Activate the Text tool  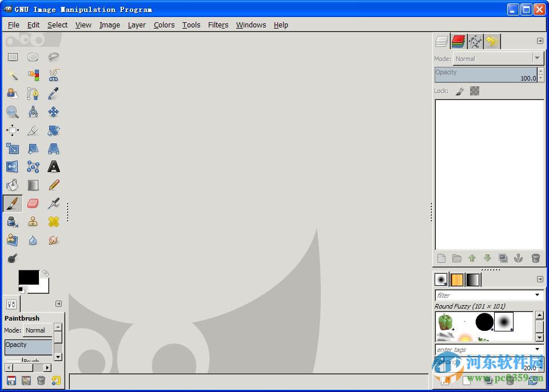pyautogui.click(x=54, y=167)
